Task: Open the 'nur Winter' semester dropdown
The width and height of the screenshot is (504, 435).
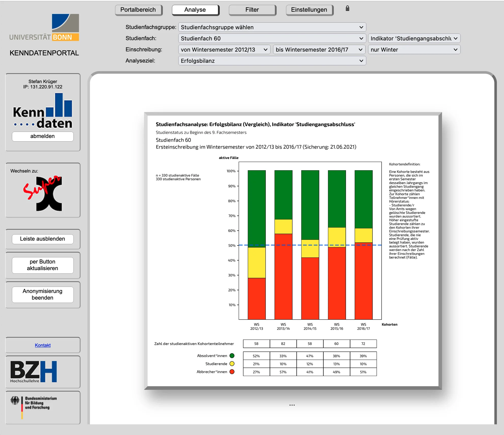Action: (414, 50)
